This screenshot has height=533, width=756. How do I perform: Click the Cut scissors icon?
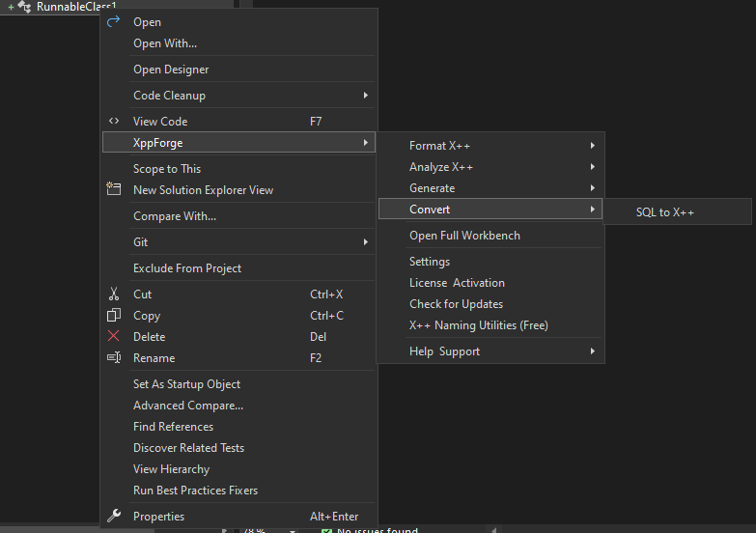coord(114,294)
